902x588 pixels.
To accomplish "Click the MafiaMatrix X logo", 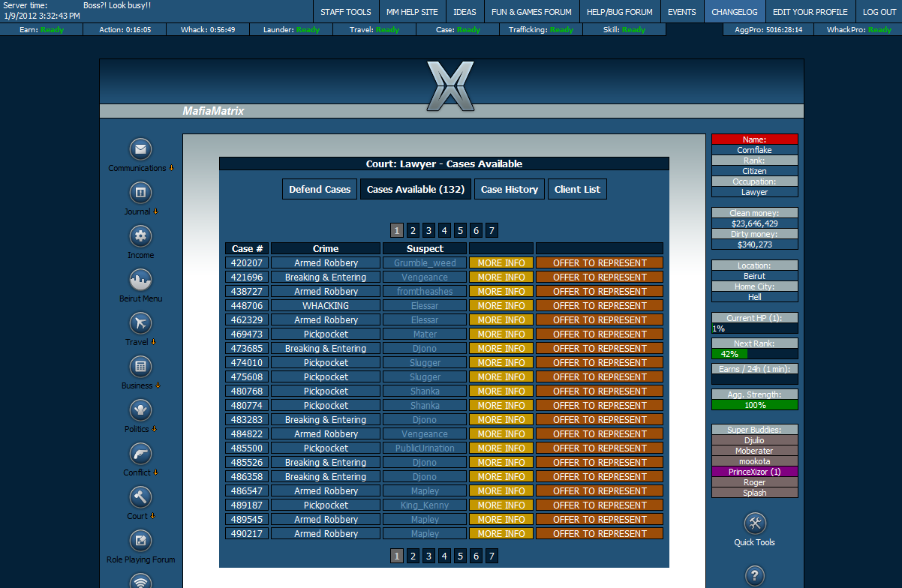I will pos(450,85).
